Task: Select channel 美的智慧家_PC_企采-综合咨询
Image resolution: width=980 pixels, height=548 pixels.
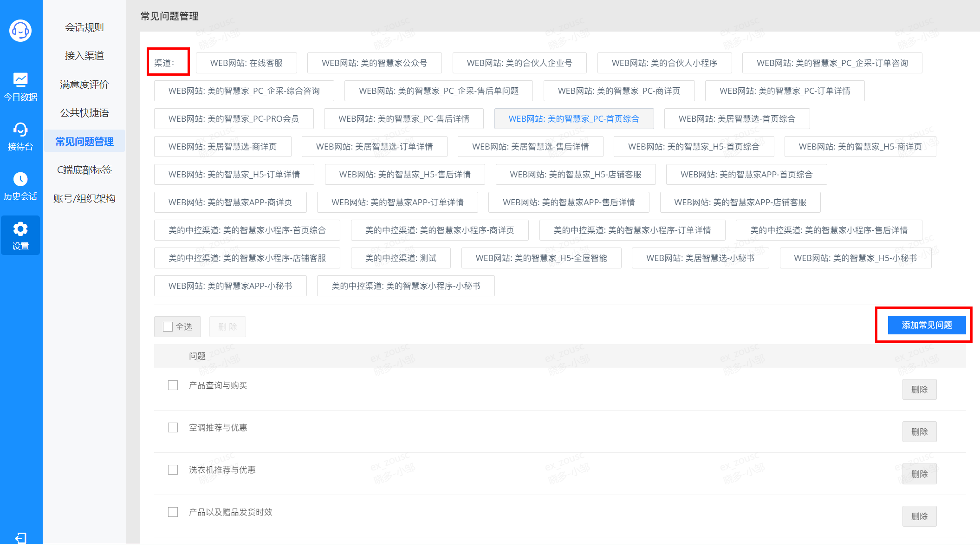Action: point(244,91)
